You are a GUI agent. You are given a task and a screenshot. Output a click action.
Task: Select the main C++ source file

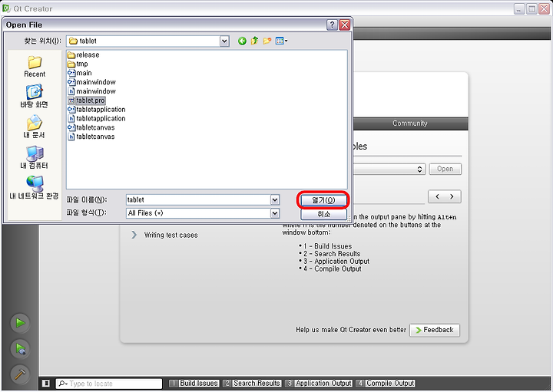(x=80, y=73)
